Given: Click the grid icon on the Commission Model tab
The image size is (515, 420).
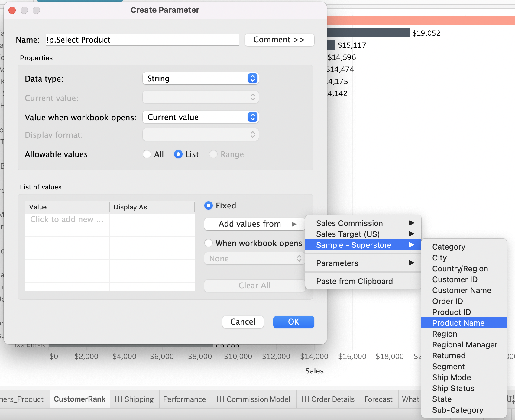Looking at the screenshot, I should [220, 399].
